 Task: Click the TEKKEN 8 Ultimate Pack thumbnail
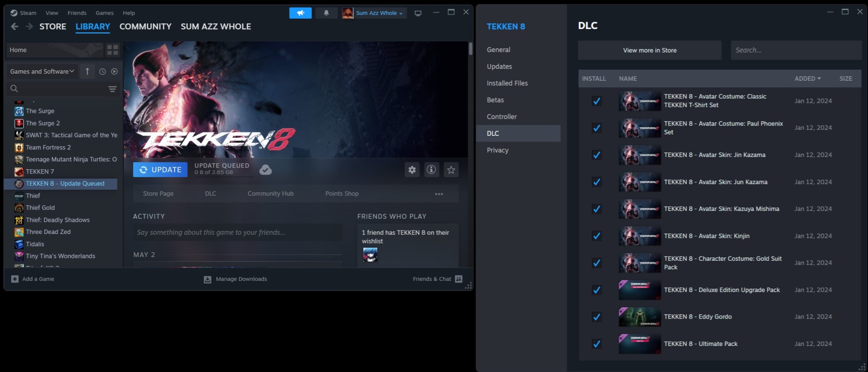[640, 344]
